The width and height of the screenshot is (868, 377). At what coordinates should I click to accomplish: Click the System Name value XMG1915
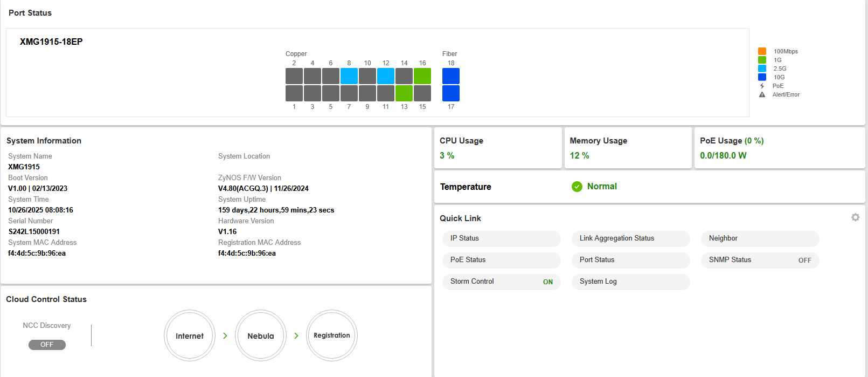(24, 167)
